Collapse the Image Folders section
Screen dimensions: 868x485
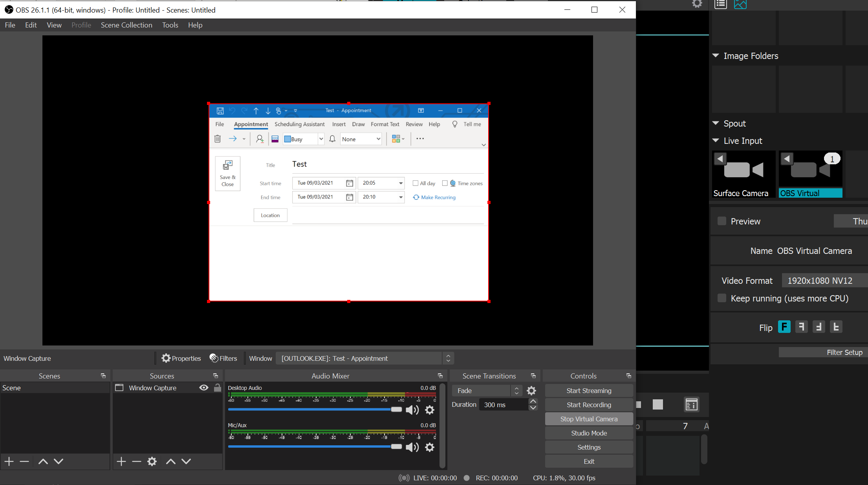point(716,55)
